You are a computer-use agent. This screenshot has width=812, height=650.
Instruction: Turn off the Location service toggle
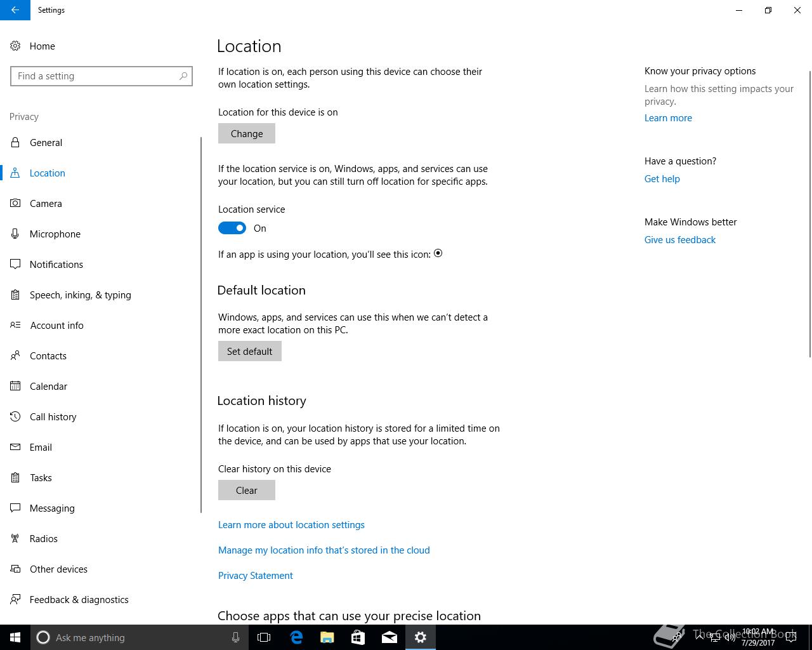coord(232,229)
